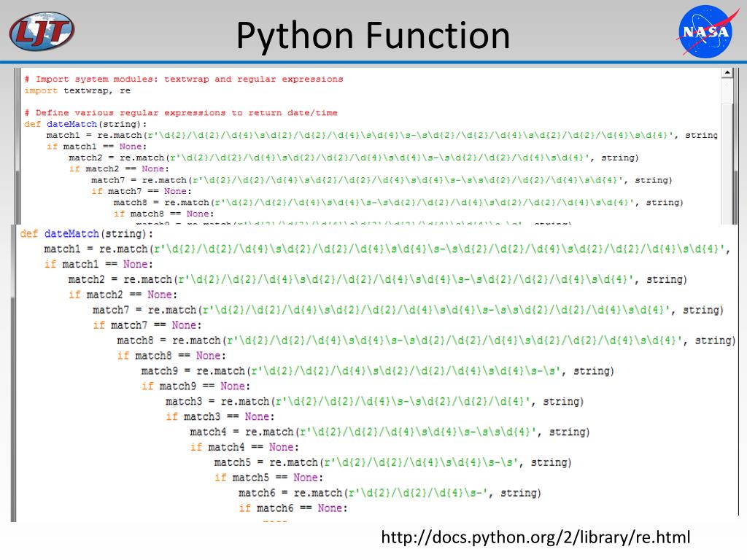This screenshot has height=560, width=747.
Task: Click 'def dateMatch(string):' in the small upper editor
Action: (86, 124)
